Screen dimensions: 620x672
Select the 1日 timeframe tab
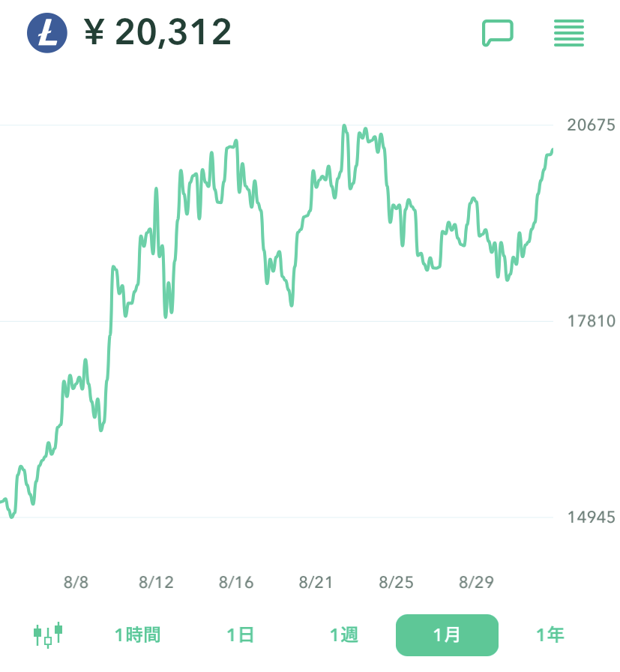click(241, 634)
